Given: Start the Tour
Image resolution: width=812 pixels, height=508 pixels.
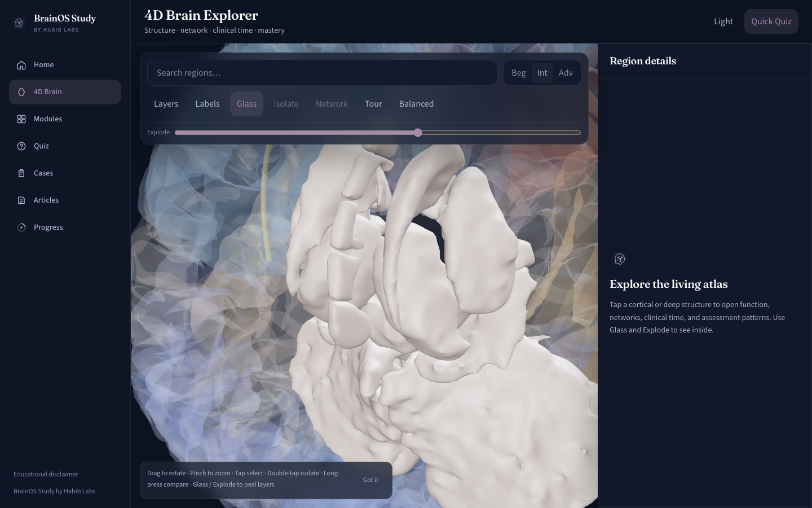Looking at the screenshot, I should tap(373, 104).
